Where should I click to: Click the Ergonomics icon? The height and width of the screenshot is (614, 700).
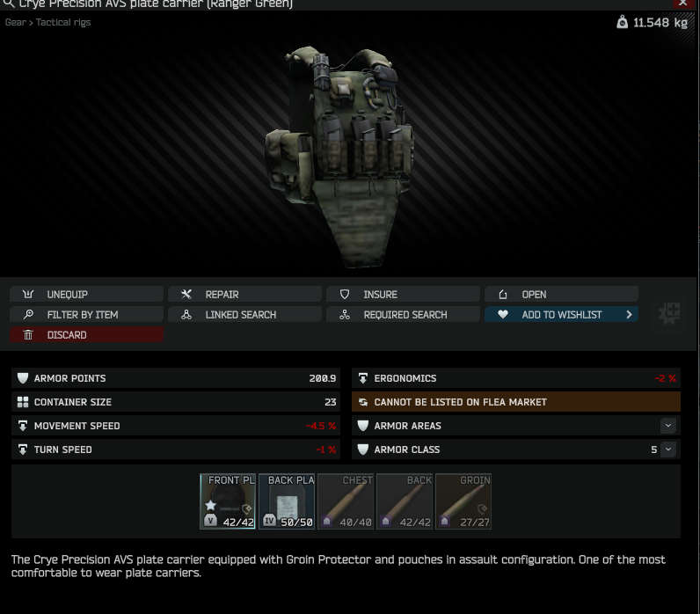pos(363,378)
